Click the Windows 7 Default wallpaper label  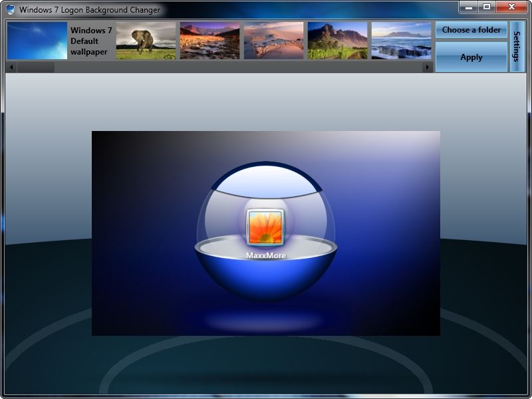pyautogui.click(x=91, y=41)
